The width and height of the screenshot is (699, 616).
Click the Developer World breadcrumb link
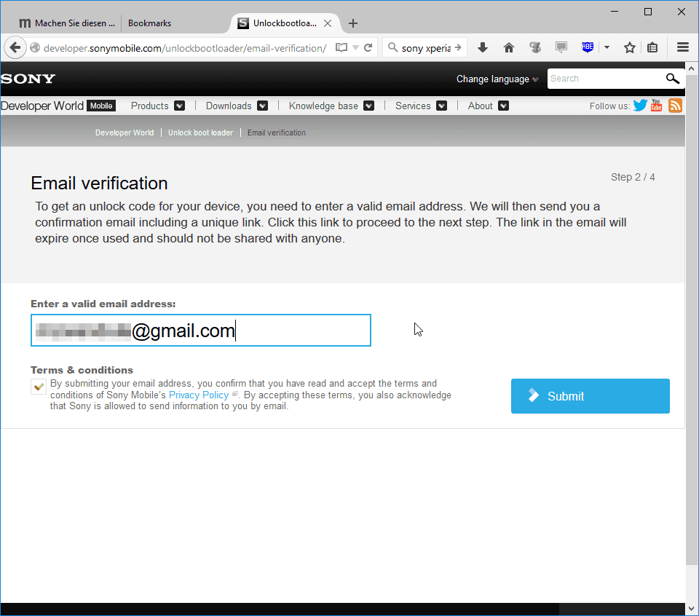pyautogui.click(x=125, y=133)
